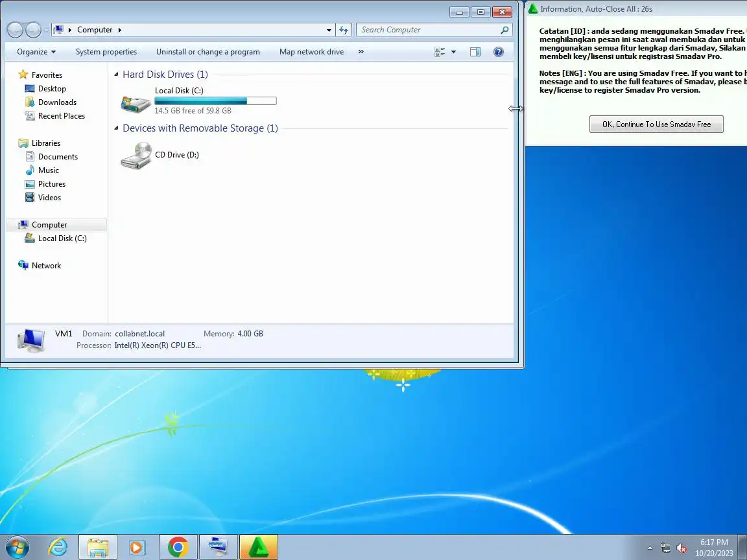Open the Videos library
Image resolution: width=747 pixels, height=560 pixels.
[x=49, y=198]
